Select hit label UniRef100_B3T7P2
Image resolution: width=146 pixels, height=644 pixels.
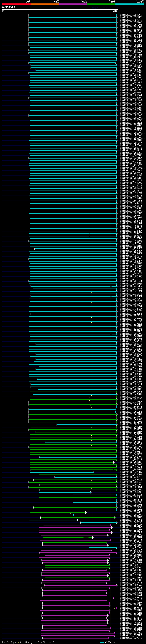point(131,635)
